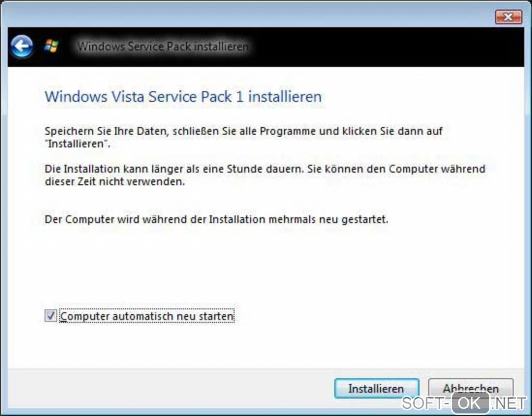Uncheck the automatic restart checkbox

pos(51,316)
